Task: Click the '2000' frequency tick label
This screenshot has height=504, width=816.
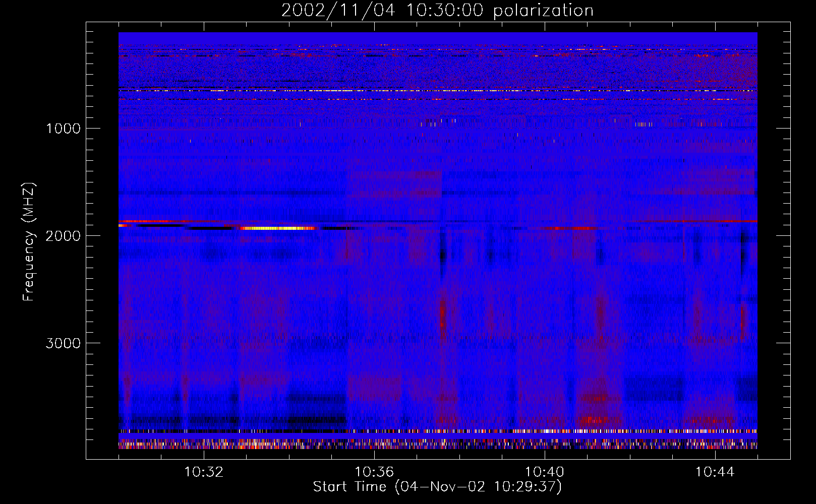Action: tap(63, 236)
